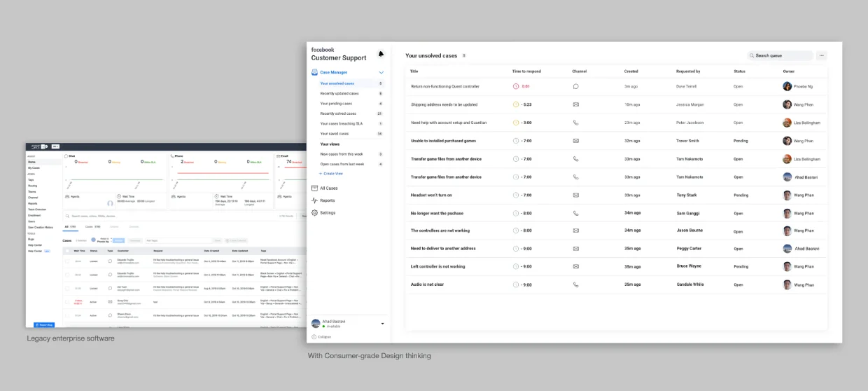
Task: Click Phoebe Ng's owner avatar
Action: 787,86
